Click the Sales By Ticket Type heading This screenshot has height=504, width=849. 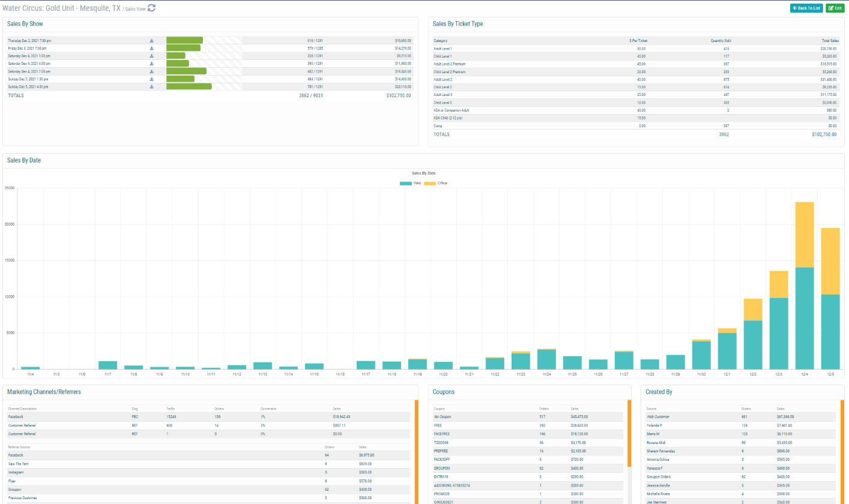click(458, 24)
